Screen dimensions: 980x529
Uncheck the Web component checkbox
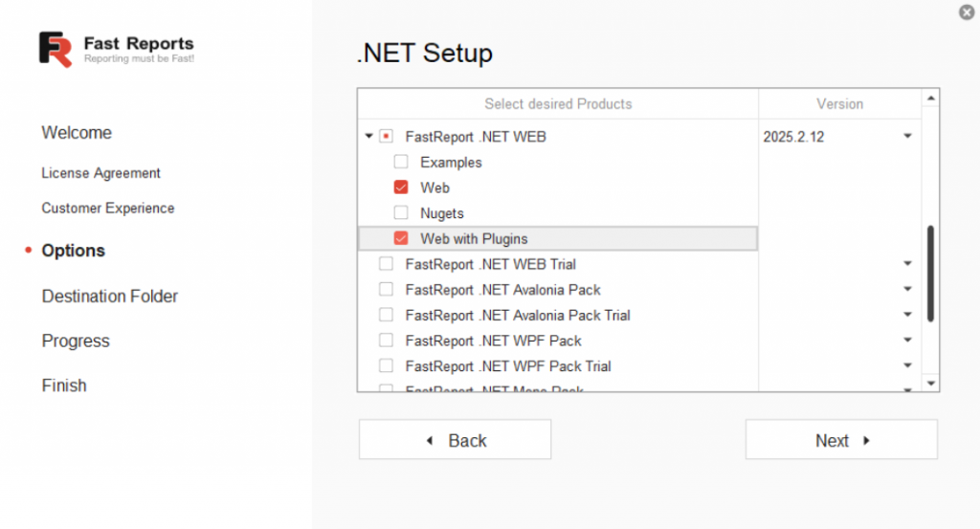coord(401,187)
